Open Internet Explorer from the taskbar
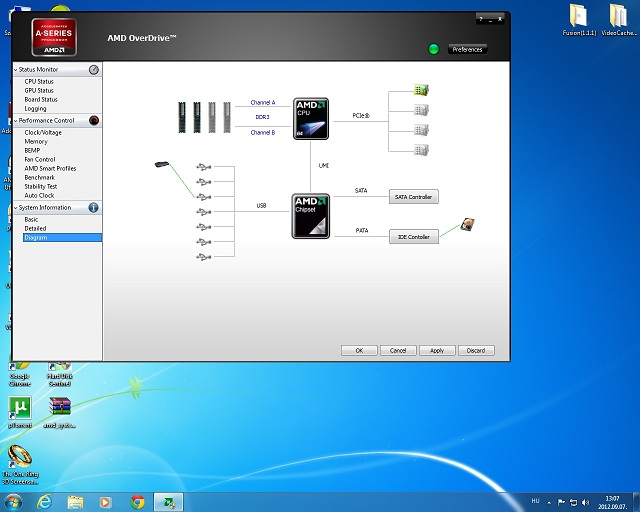This screenshot has height=512, width=640. (44, 502)
